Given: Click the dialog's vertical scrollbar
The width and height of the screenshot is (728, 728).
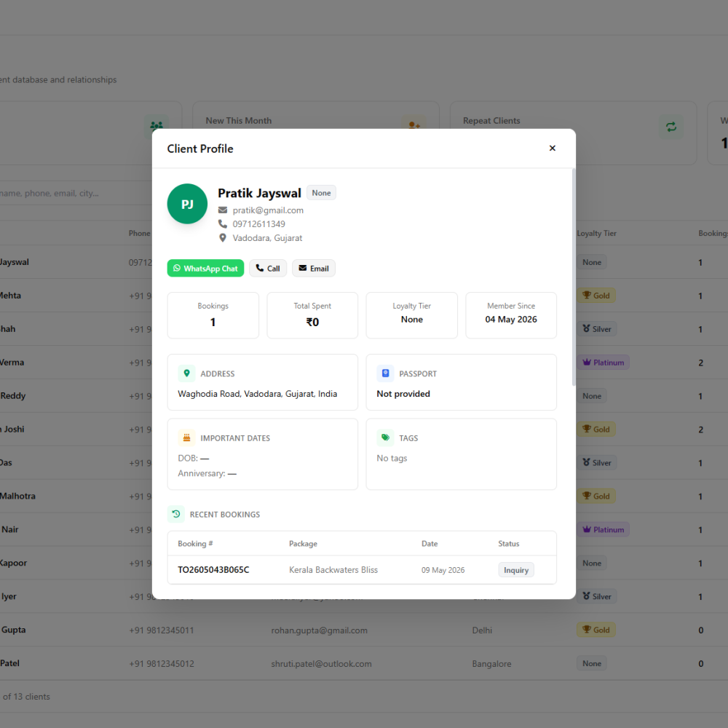Looking at the screenshot, I should pyautogui.click(x=574, y=277).
